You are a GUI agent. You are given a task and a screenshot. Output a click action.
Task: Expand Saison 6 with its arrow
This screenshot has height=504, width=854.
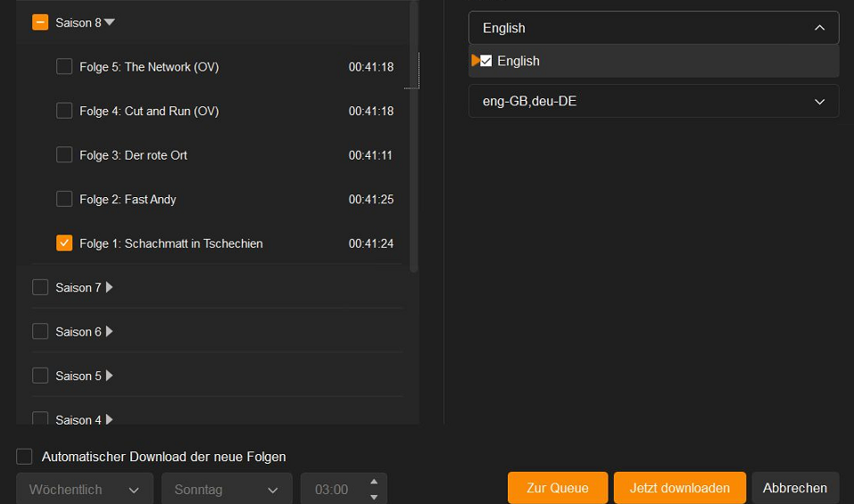pos(110,331)
